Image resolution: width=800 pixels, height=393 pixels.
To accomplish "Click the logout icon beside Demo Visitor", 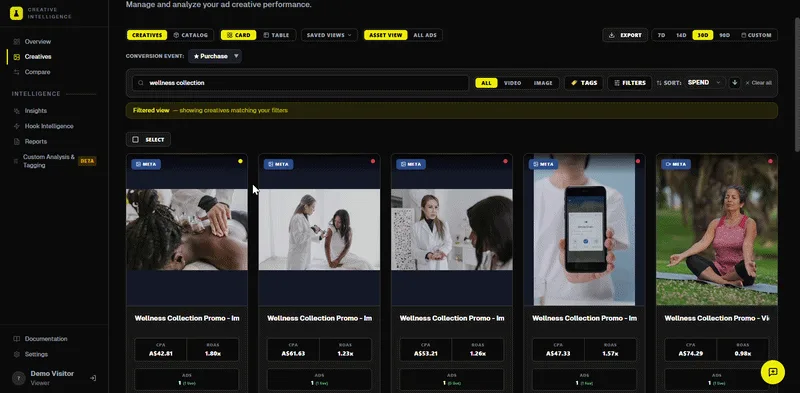I will (x=93, y=378).
